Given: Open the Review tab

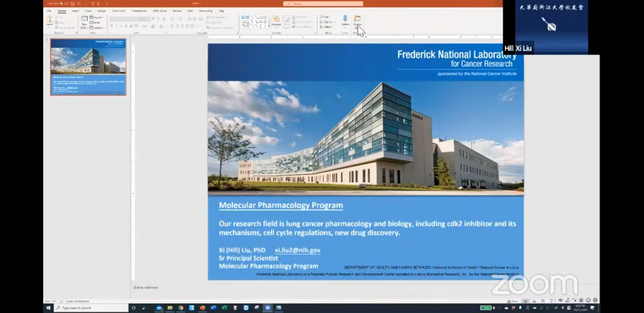Looking at the screenshot, I should pos(177,11).
